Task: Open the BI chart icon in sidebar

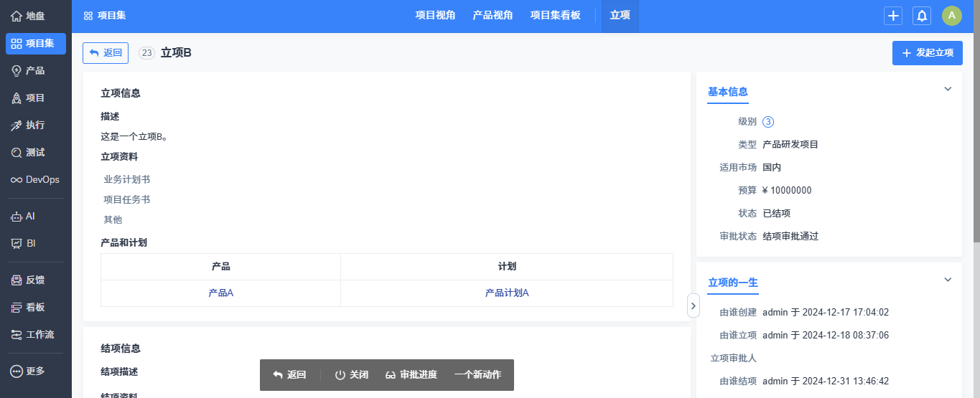Action: [16, 243]
